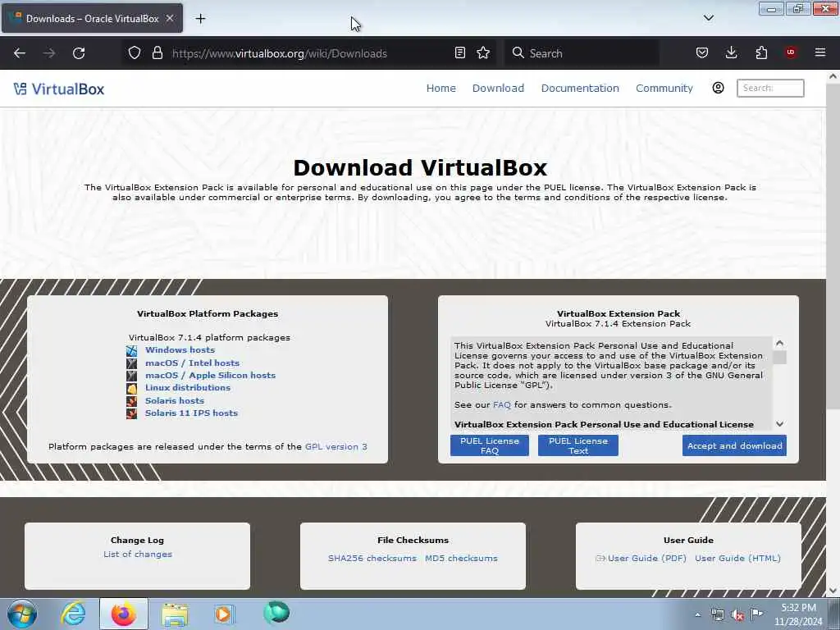Open the FAQ link in license text
The width and height of the screenshot is (840, 630).
click(502, 404)
